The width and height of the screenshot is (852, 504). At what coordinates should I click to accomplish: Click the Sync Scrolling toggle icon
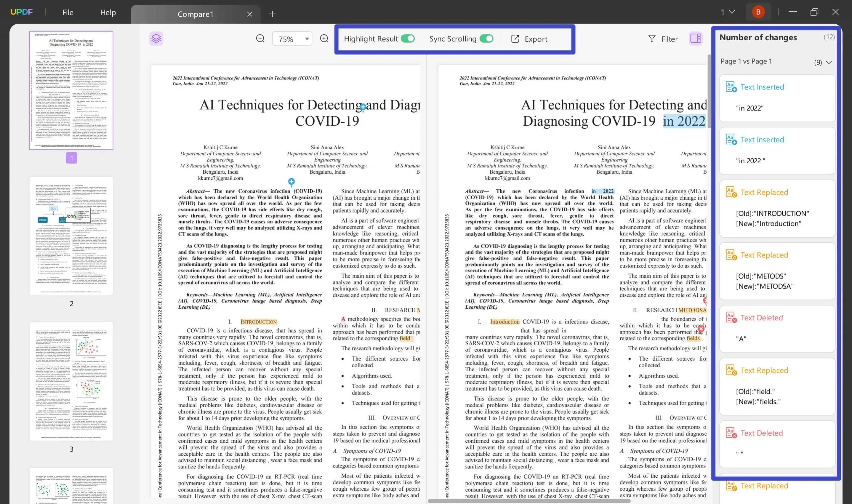487,38
